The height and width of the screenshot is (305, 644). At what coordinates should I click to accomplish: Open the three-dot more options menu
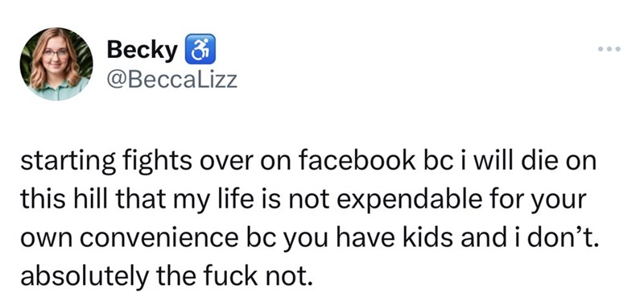[x=609, y=49]
